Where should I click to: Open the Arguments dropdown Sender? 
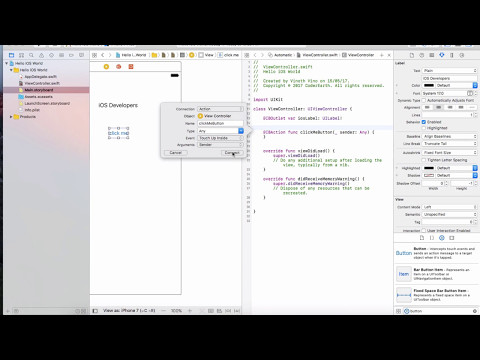pos(220,145)
